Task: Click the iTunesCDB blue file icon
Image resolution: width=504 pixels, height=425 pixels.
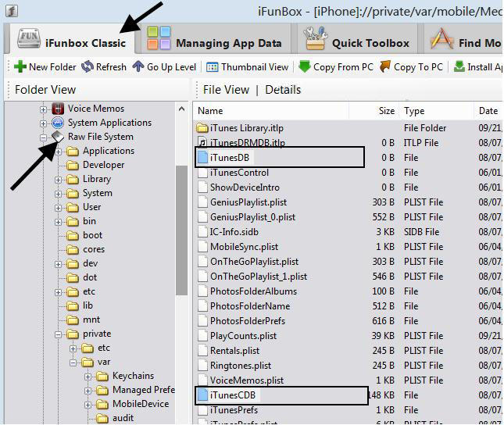Action: click(x=202, y=395)
